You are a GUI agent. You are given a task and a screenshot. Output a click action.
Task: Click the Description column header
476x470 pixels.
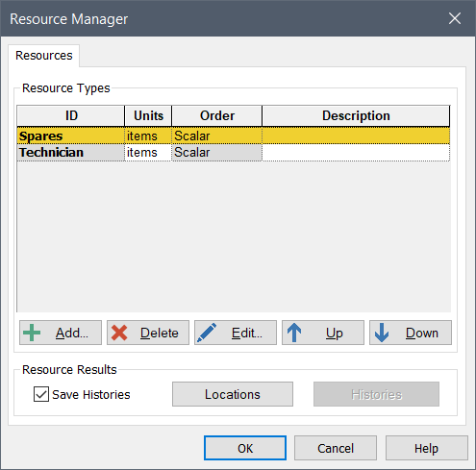pos(356,115)
